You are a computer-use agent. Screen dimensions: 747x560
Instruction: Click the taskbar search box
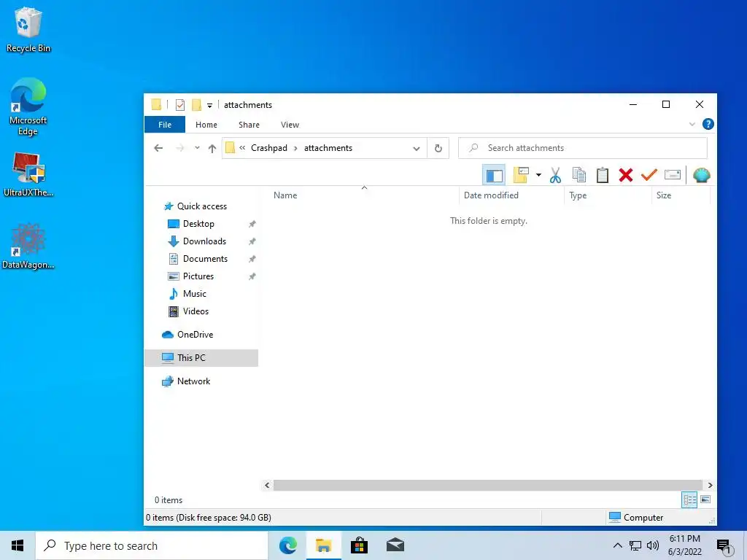tap(152, 545)
